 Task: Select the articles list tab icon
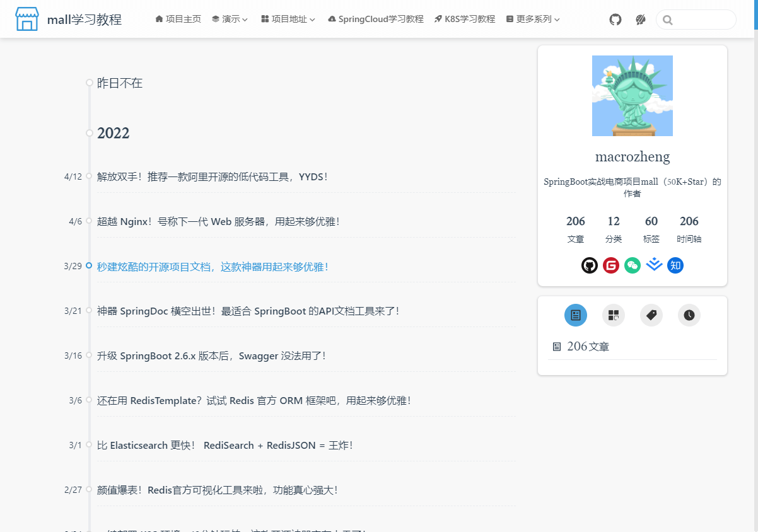tap(576, 315)
